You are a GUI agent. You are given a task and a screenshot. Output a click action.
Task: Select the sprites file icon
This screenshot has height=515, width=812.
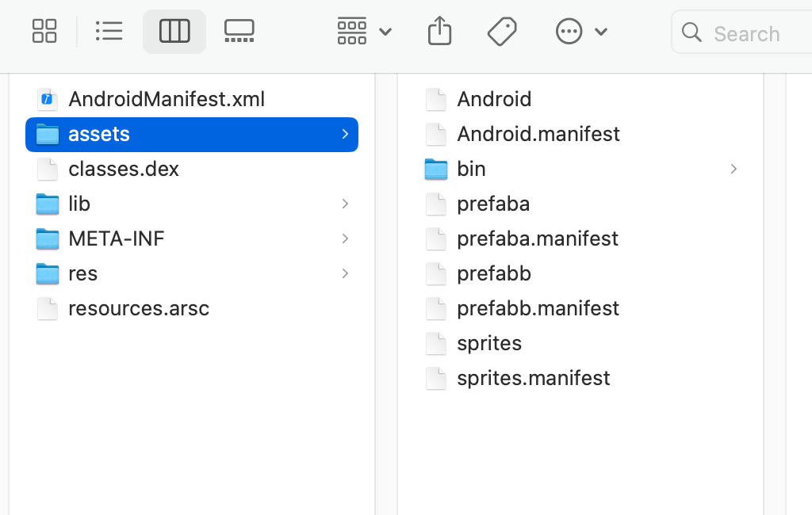(436, 344)
